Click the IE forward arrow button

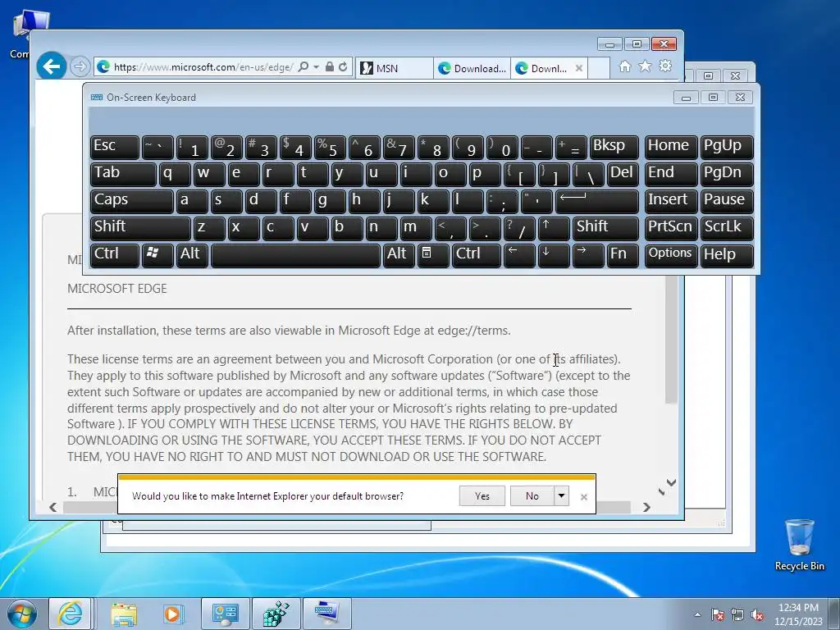tap(80, 66)
